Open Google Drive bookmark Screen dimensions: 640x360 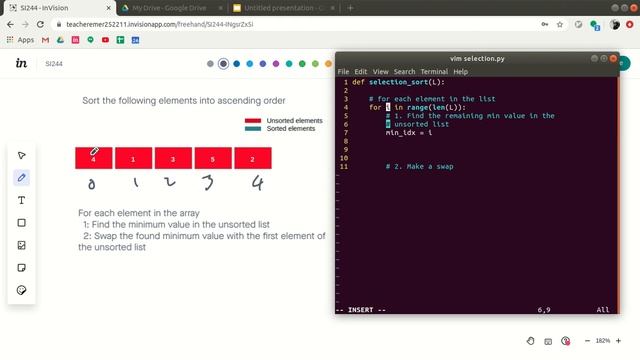[60, 40]
